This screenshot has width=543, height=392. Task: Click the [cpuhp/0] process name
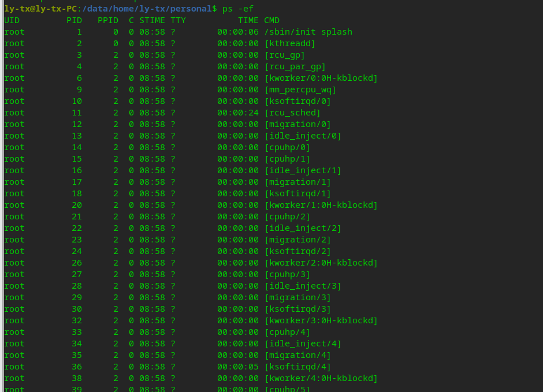(288, 147)
